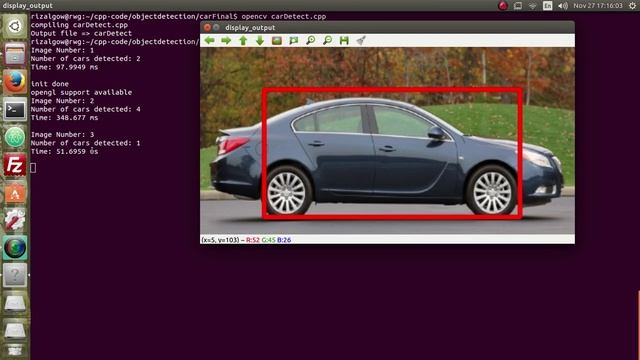This screenshot has height=360, width=640.
Task: Click the pixel coordinates status bar text
Action: click(x=246, y=240)
